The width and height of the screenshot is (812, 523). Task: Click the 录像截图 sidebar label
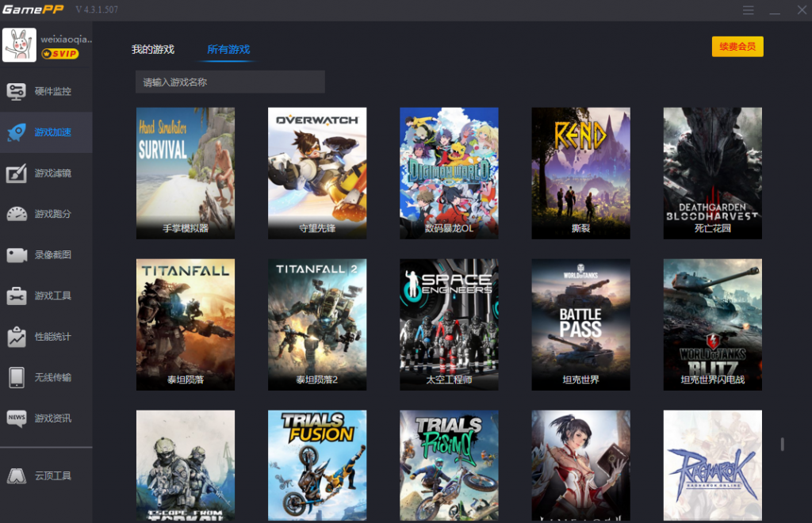[53, 255]
